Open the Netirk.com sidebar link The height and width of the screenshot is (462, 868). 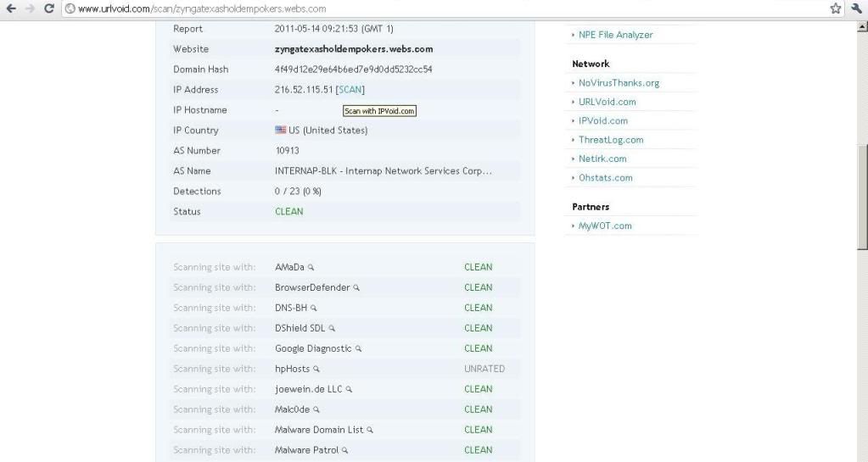602,159
